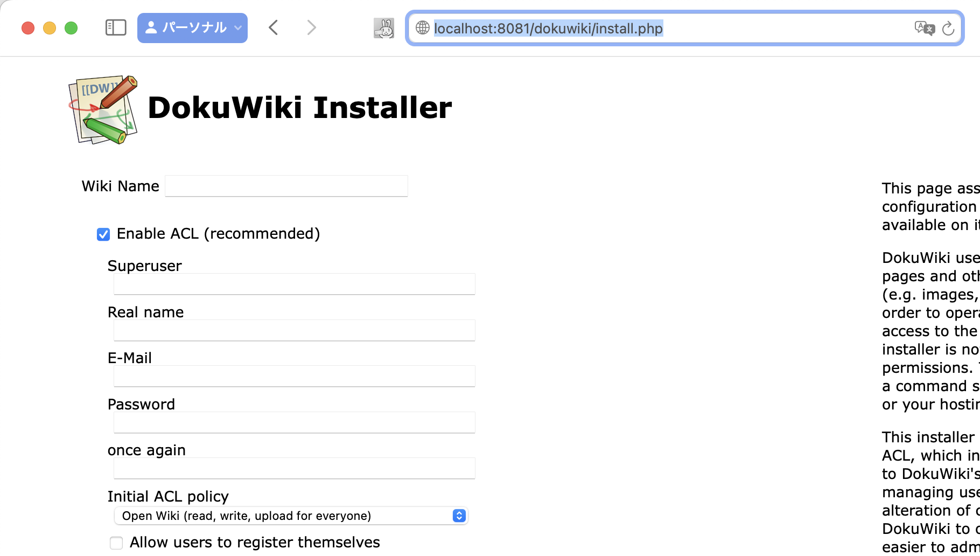Screen dimensions: 980x556
Task: Uncheck Enable ACL (recommended) checkbox
Action: pyautogui.click(x=103, y=234)
